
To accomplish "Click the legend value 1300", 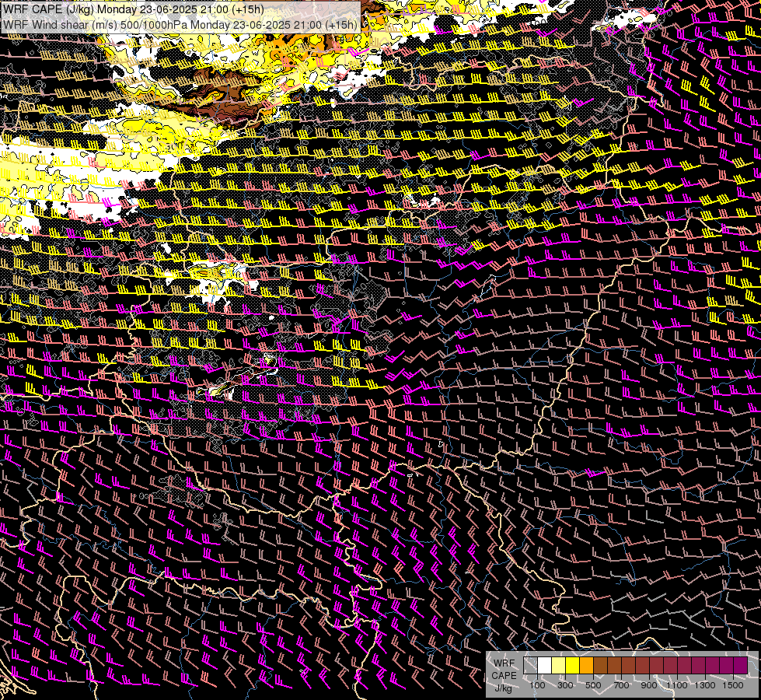I will (x=705, y=685).
